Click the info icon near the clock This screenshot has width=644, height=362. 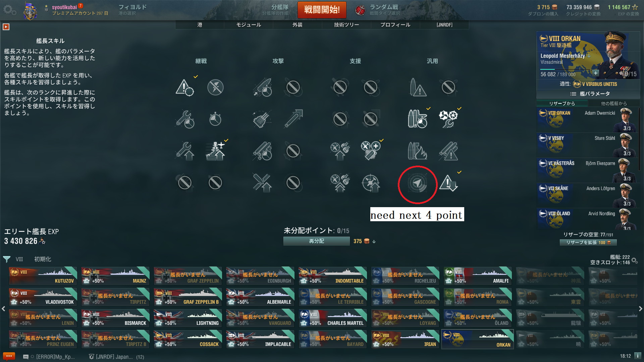pos(638,356)
